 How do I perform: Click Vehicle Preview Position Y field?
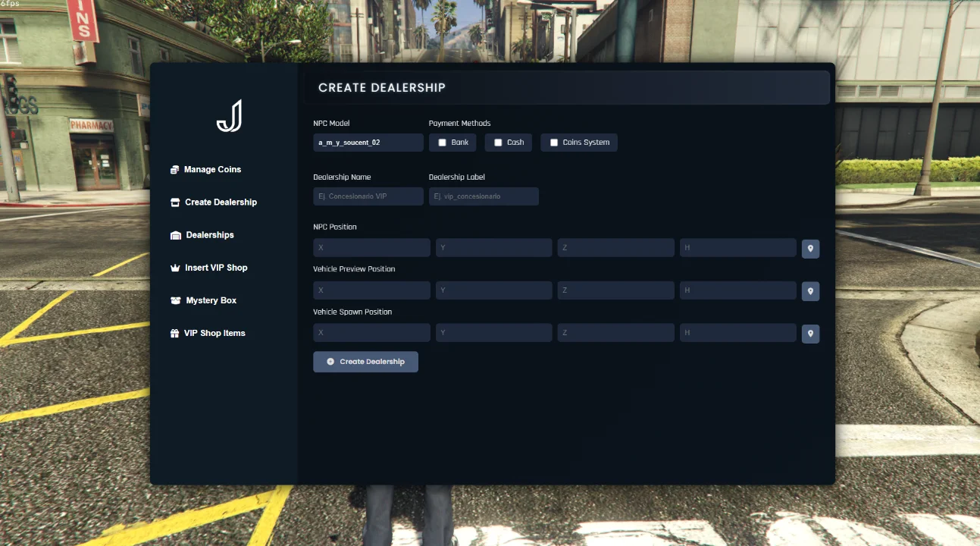click(x=493, y=290)
